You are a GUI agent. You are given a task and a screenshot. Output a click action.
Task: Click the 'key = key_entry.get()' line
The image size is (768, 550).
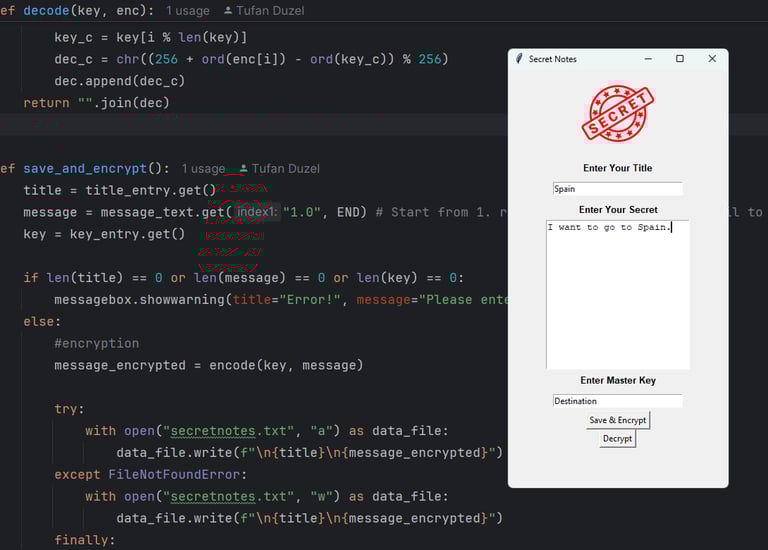pos(104,235)
